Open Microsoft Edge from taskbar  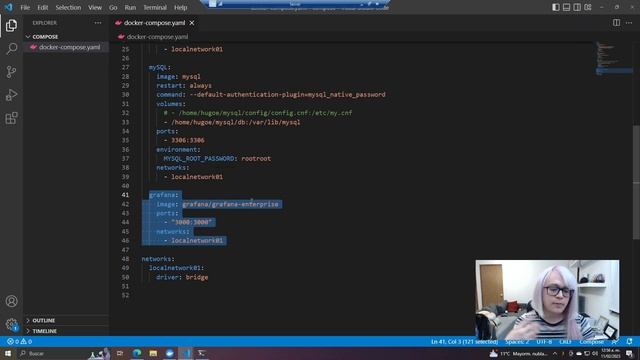coord(137,353)
